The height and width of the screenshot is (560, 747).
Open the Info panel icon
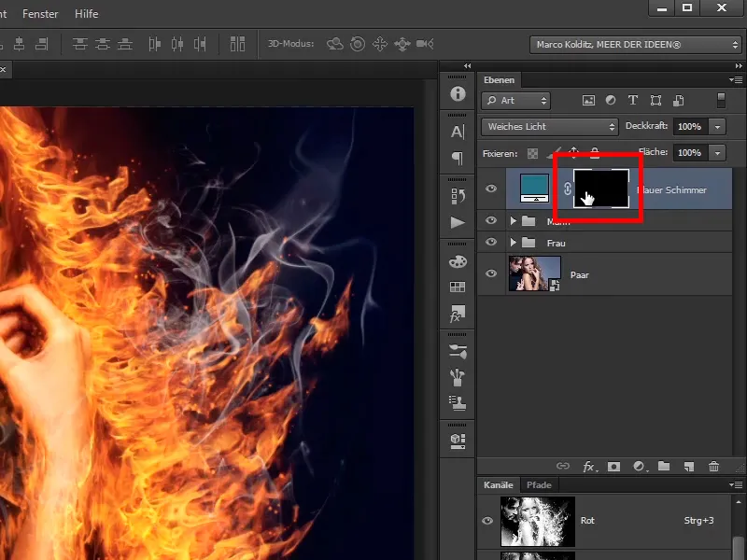(458, 93)
